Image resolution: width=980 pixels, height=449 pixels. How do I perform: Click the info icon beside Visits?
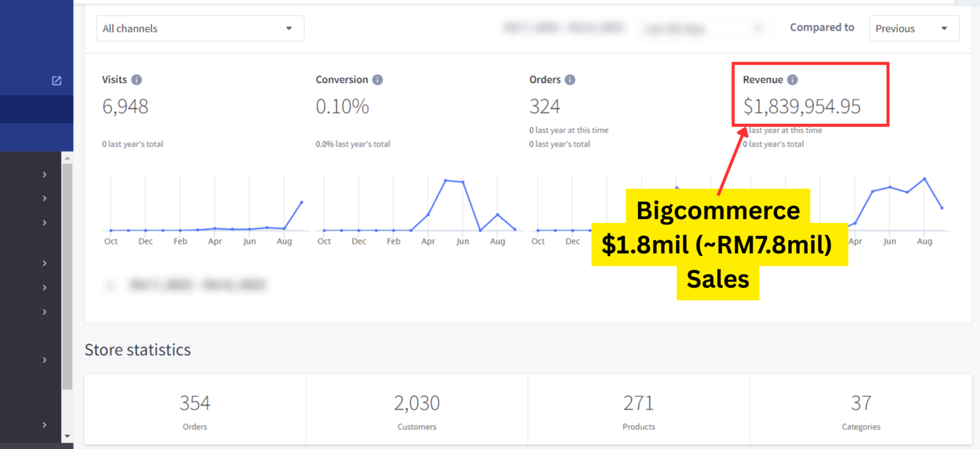click(x=137, y=80)
